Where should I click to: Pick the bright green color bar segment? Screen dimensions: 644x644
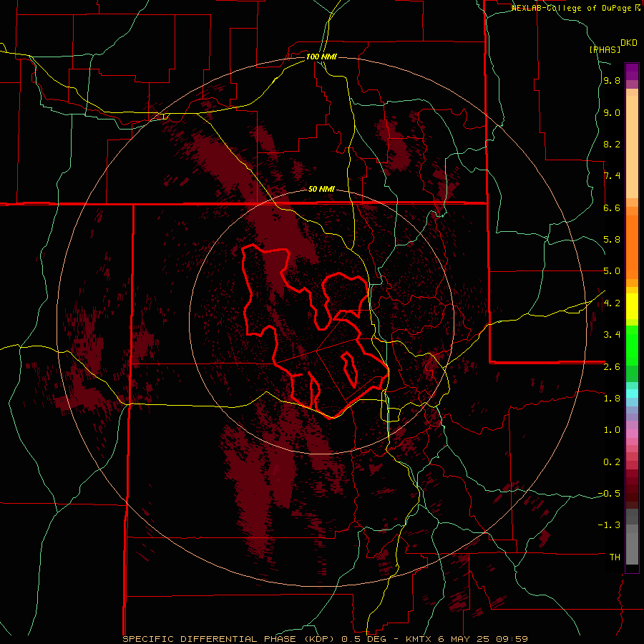click(632, 345)
